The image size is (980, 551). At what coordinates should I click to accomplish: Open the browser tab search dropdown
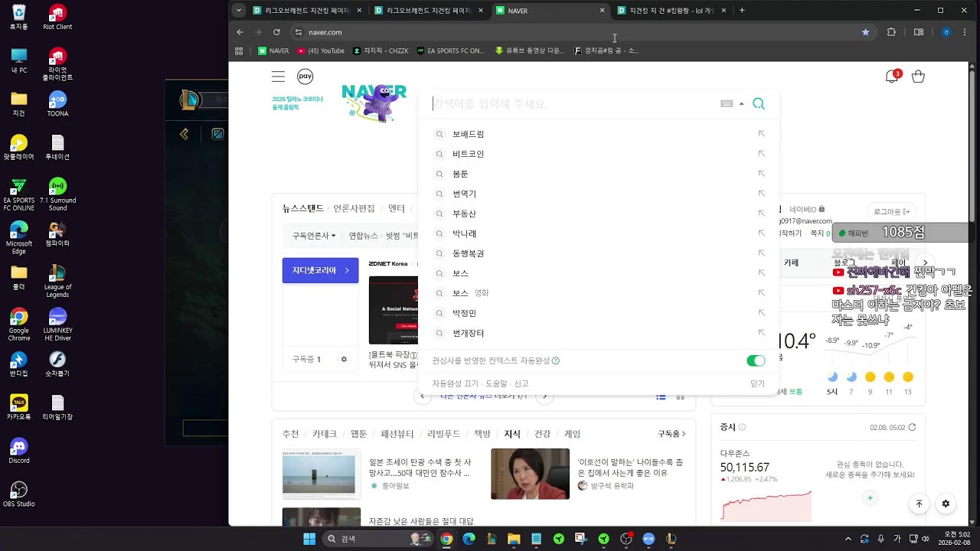[x=239, y=11]
